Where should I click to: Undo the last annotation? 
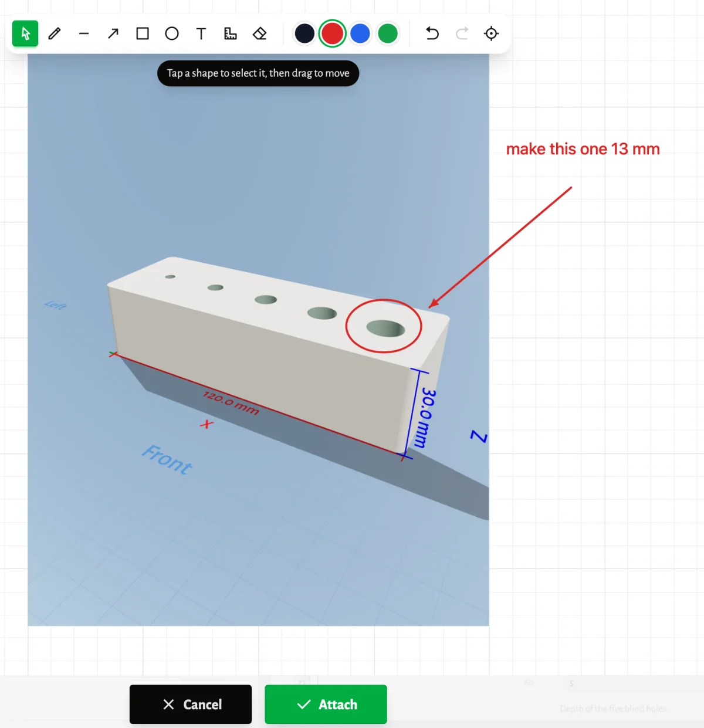pos(432,33)
